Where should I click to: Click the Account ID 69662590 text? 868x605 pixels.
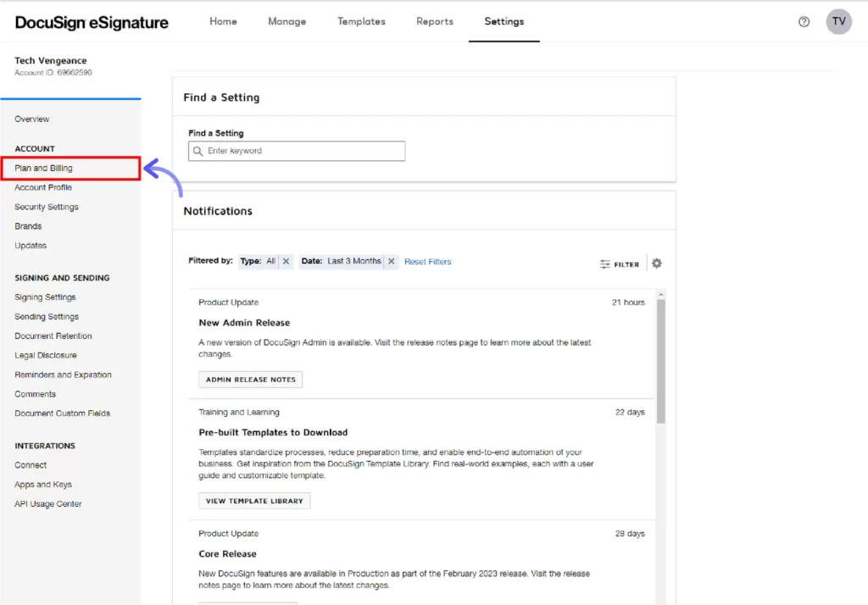53,73
